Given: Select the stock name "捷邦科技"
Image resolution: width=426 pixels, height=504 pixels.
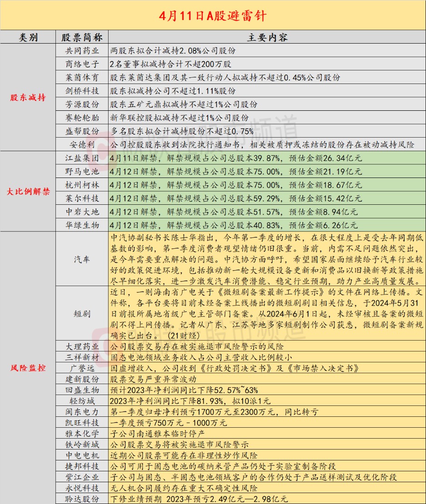Looking at the screenshot, I should tap(82, 466).
